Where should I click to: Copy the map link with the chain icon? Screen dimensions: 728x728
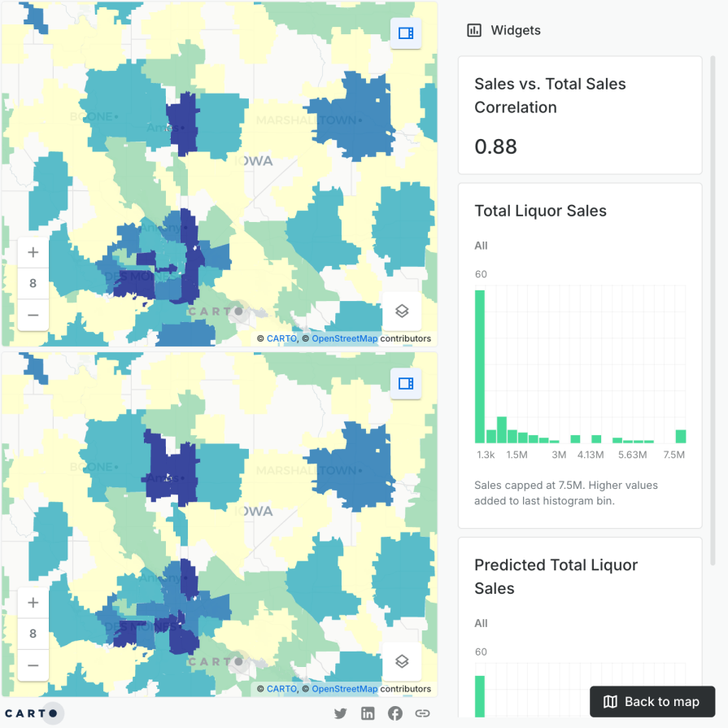[422, 713]
